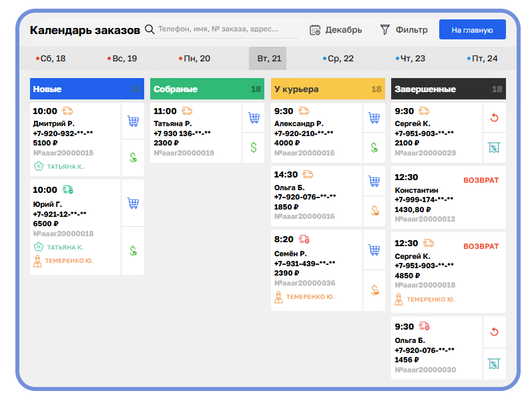Click green payment icon in Татьяна Р. order
532x407 pixels.
(x=253, y=147)
